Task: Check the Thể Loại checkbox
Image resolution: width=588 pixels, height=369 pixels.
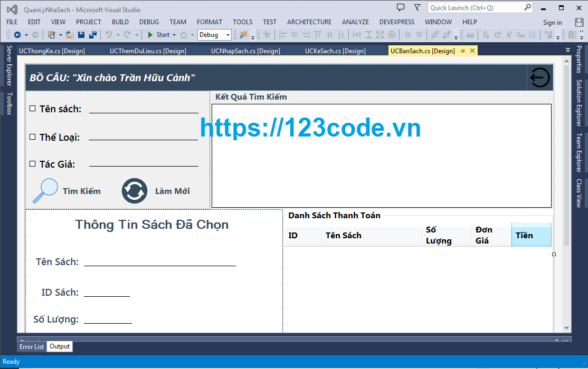Action: pos(32,136)
